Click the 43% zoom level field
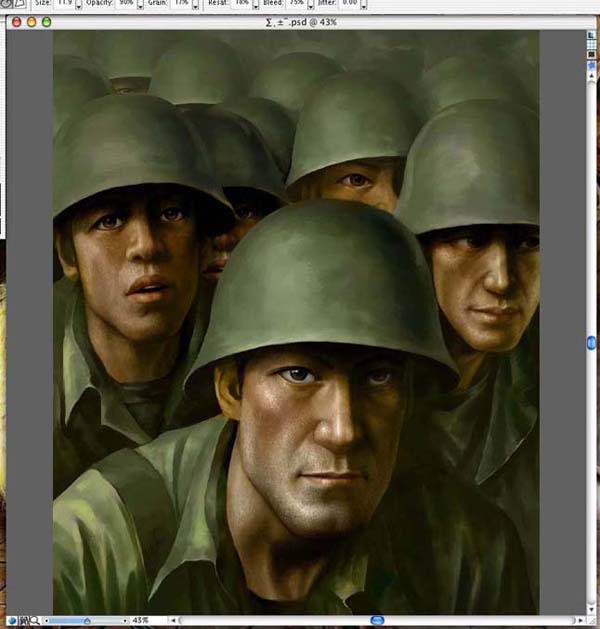The image size is (600, 629). pyautogui.click(x=140, y=621)
